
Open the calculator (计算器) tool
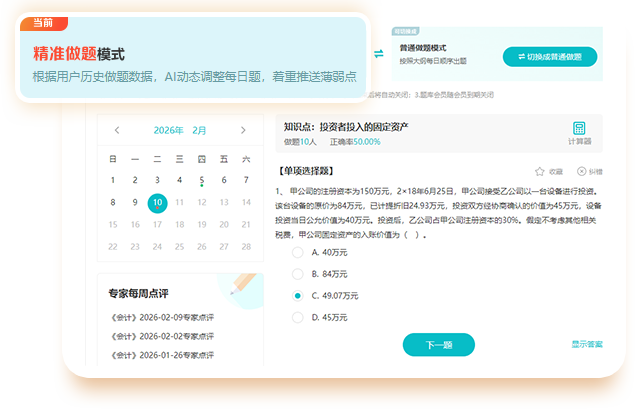(x=579, y=132)
